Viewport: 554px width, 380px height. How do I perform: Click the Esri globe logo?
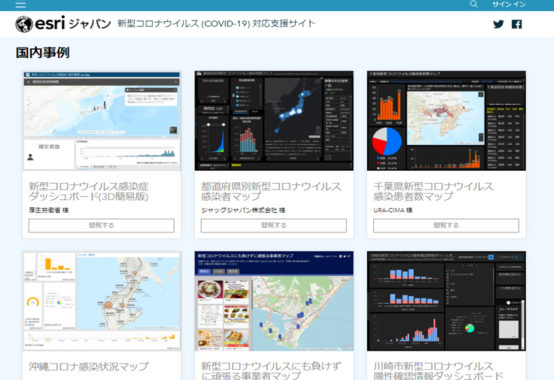tap(24, 24)
